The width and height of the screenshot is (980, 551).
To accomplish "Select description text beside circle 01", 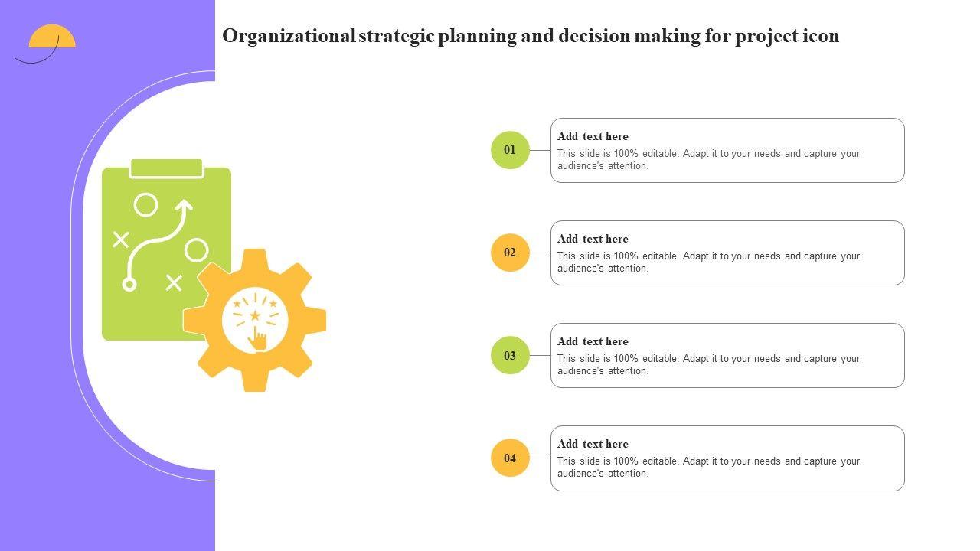I will click(x=708, y=159).
